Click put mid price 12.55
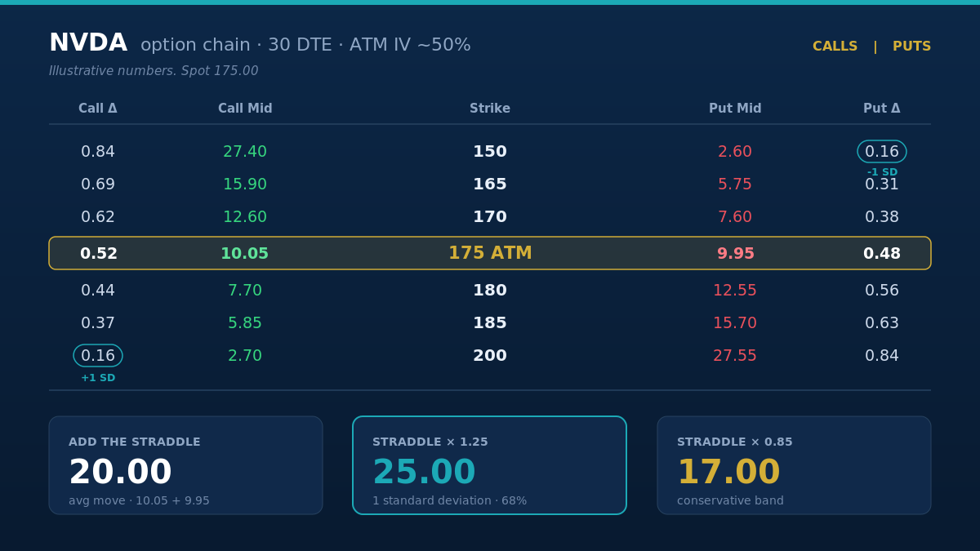 click(735, 291)
